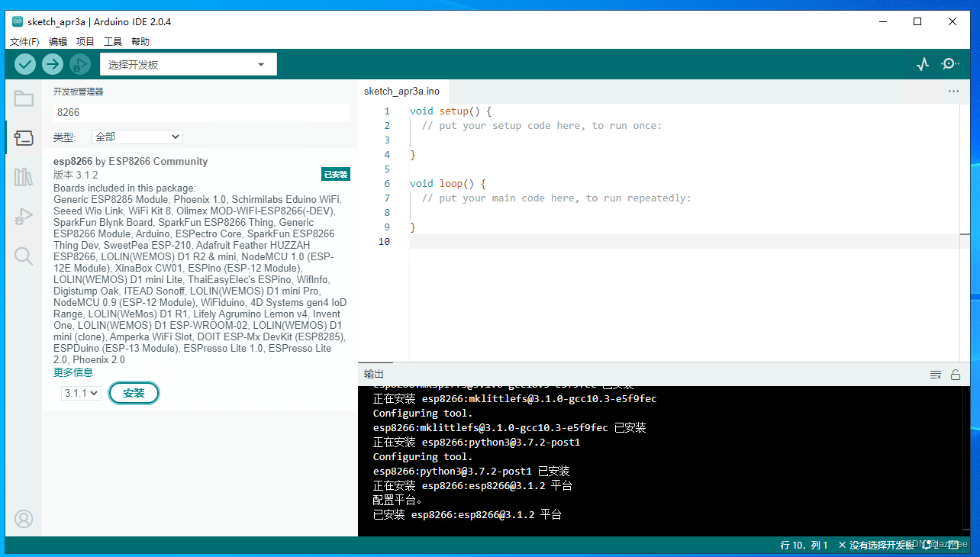Select the Debug panel icon in sidebar
The width and height of the screenshot is (980, 557).
pos(24,216)
